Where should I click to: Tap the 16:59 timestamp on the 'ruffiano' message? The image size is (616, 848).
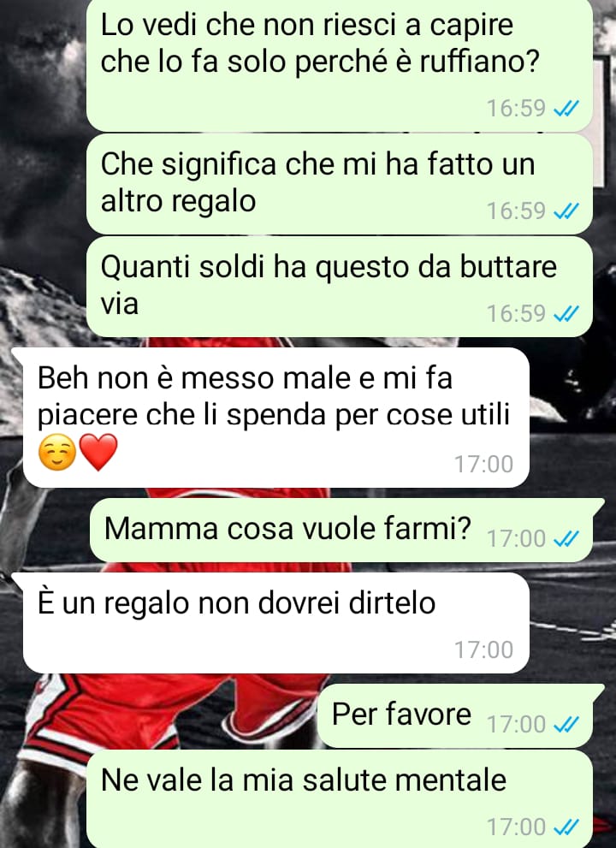517,109
